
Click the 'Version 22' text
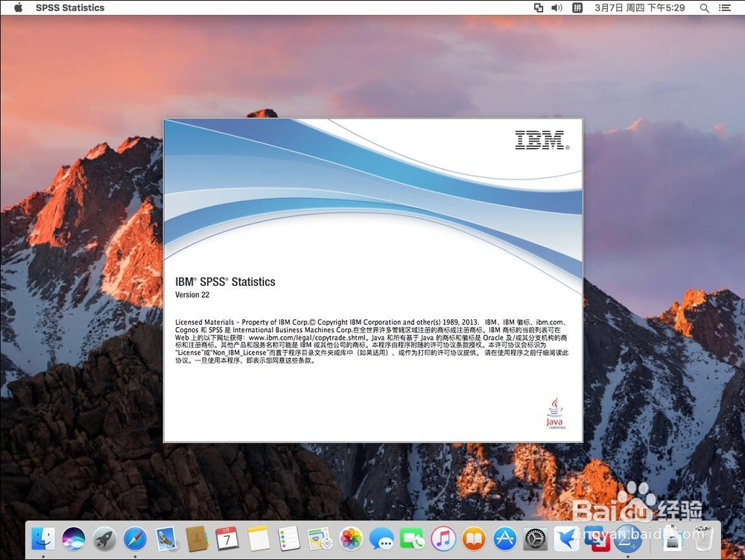click(x=192, y=294)
